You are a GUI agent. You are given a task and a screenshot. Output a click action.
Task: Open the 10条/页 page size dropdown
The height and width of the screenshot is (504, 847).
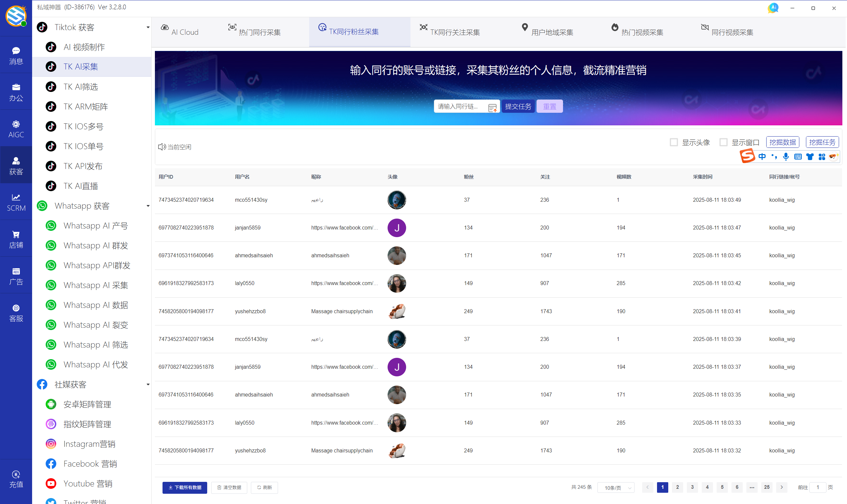click(616, 487)
